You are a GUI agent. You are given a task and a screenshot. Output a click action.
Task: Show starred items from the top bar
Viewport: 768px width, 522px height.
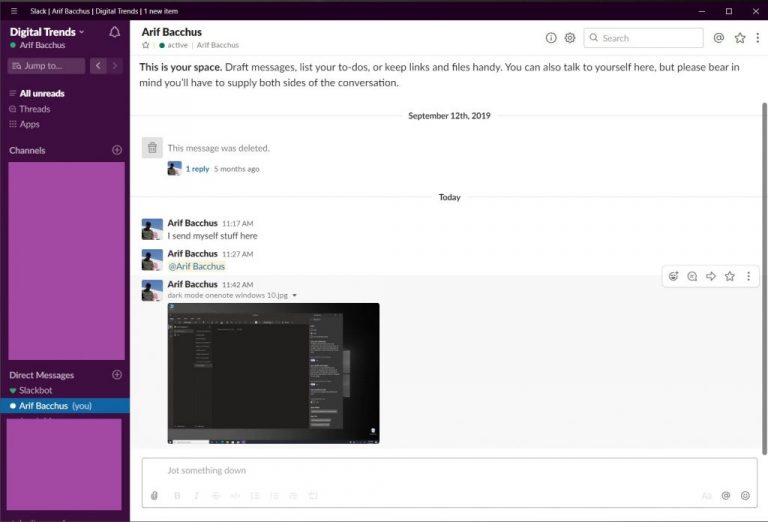coord(740,38)
